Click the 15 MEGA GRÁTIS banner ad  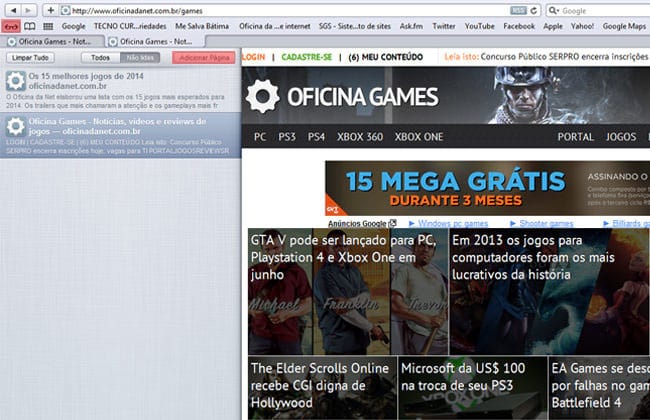(488, 189)
